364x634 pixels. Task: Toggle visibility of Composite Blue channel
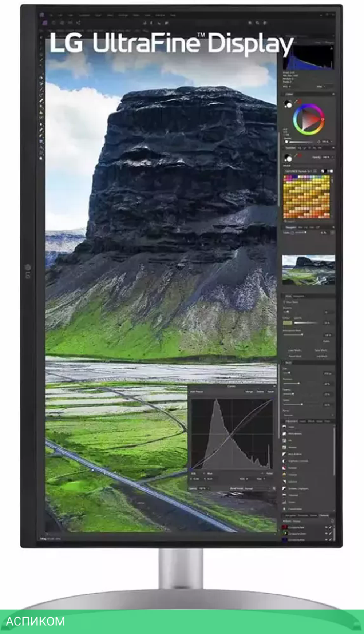tap(326, 540)
